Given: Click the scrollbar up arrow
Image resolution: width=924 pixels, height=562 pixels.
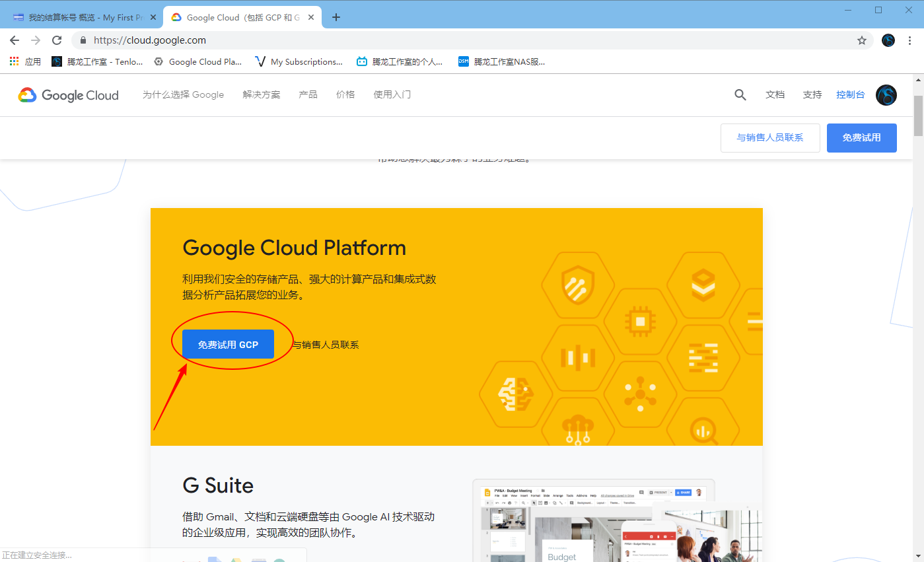Looking at the screenshot, I should [918, 79].
